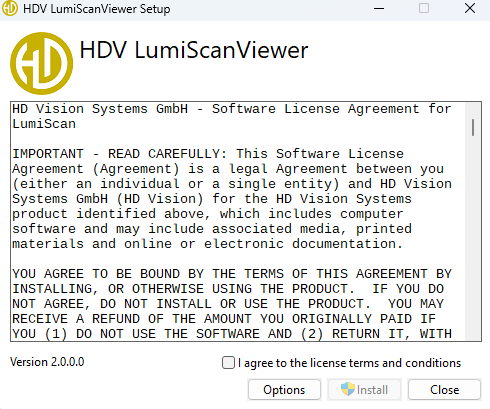The width and height of the screenshot is (490, 409).
Task: Click the line 'RECEIVE A REFUND OF THE AMOUNT'
Action: tap(224, 319)
